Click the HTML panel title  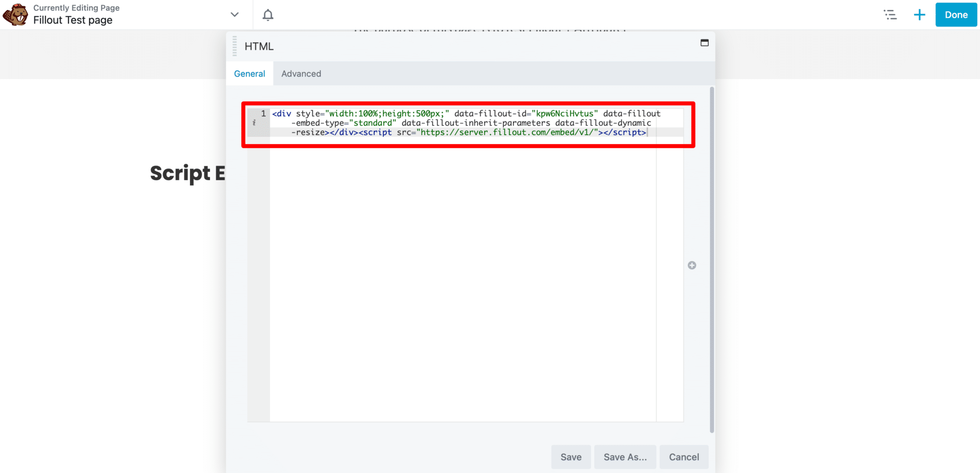(259, 46)
